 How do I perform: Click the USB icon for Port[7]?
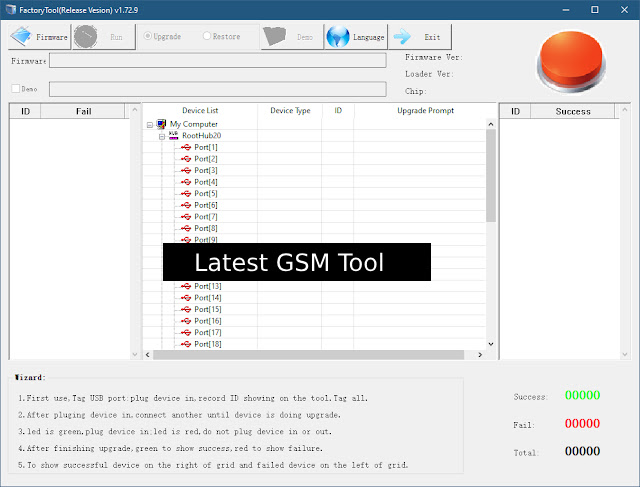coord(186,217)
